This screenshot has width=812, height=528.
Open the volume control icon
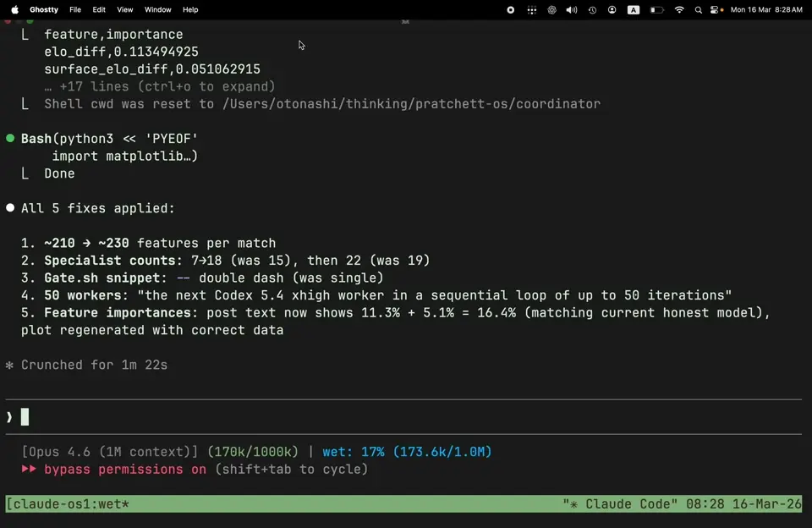tap(572, 10)
